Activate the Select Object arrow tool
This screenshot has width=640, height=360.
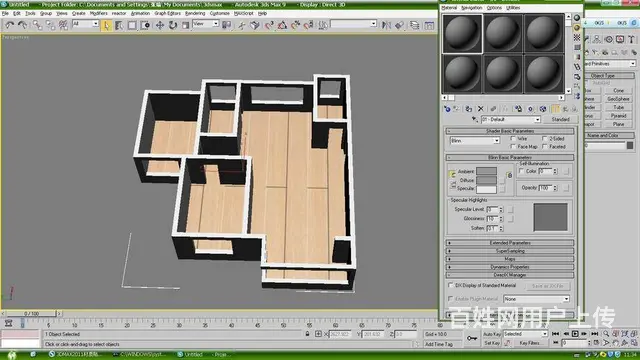107,26
